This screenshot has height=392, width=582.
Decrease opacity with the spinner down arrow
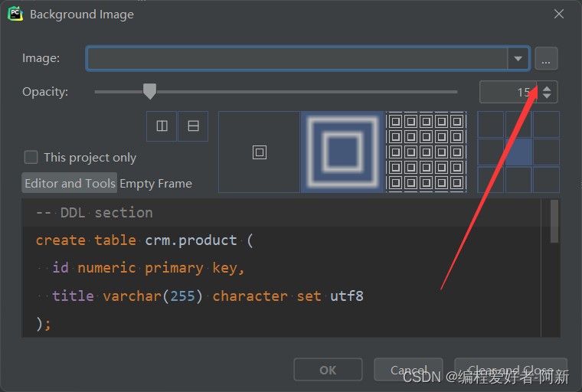(x=547, y=96)
